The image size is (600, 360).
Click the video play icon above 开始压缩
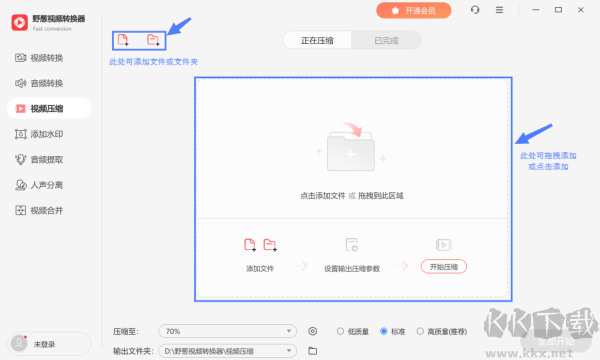(x=443, y=244)
